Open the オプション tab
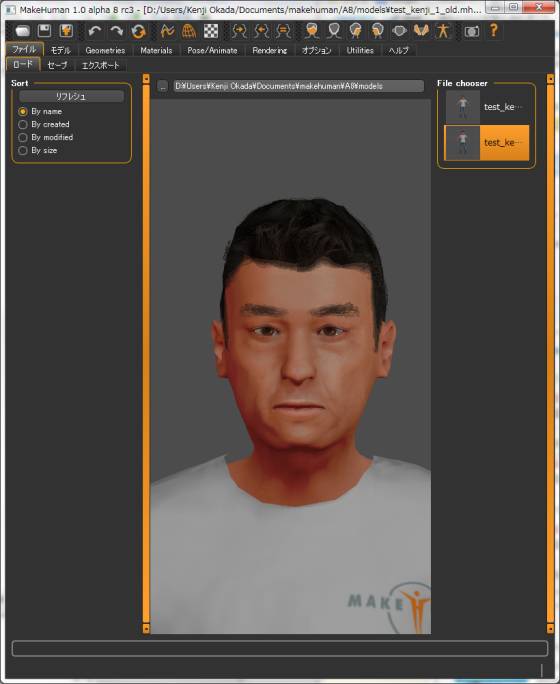Image resolution: width=560 pixels, height=684 pixels. point(317,51)
